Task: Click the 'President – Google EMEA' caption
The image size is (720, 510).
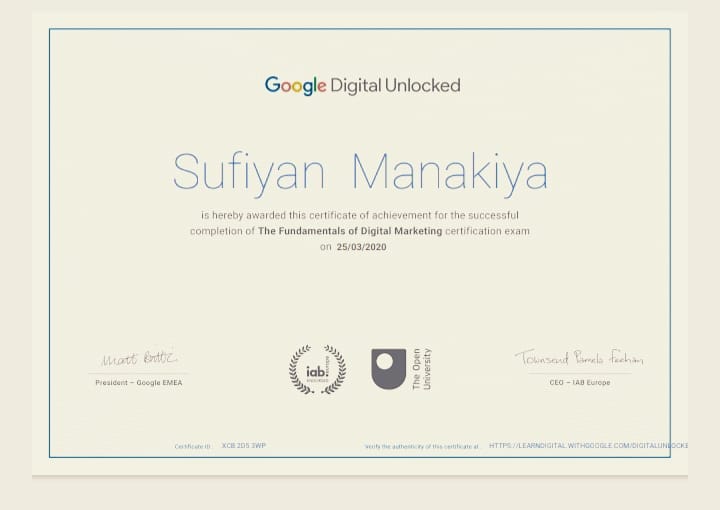Action: pyautogui.click(x=138, y=383)
